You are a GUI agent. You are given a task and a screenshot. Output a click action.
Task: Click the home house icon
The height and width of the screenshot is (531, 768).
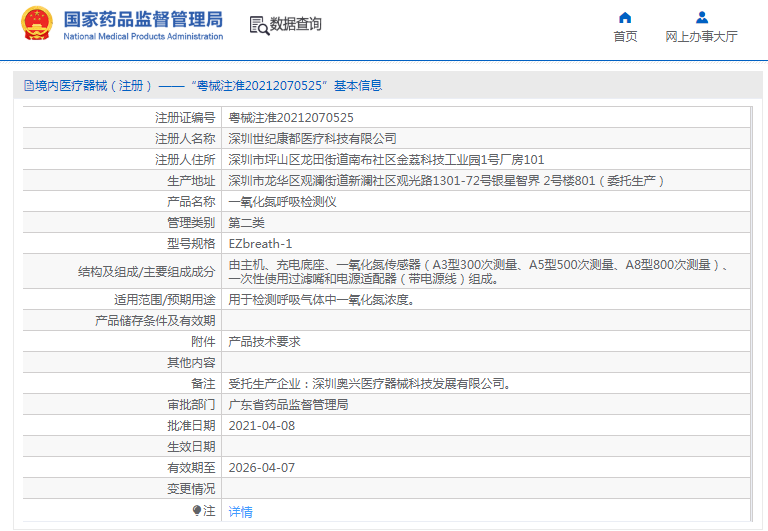625,17
